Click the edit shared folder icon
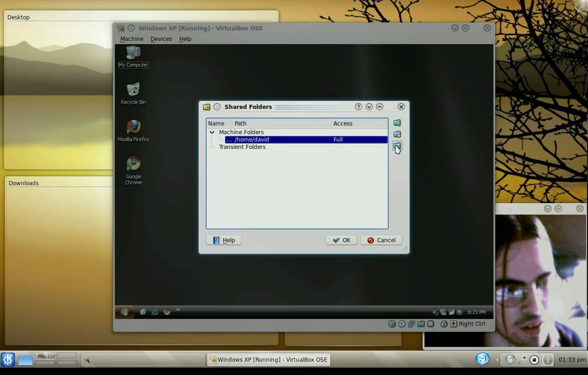588x375 pixels. pyautogui.click(x=397, y=134)
